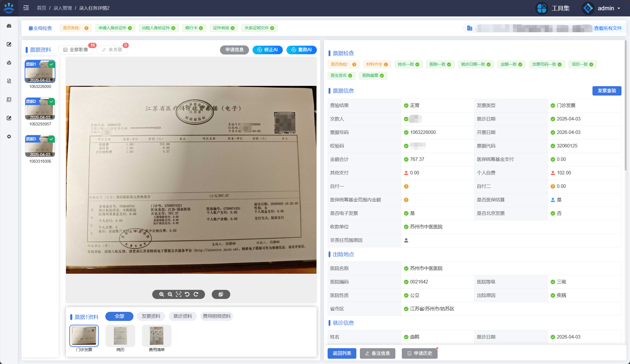Select the 全部 filter tab
Image resolution: width=630 pixels, height=364 pixels.
(119, 316)
